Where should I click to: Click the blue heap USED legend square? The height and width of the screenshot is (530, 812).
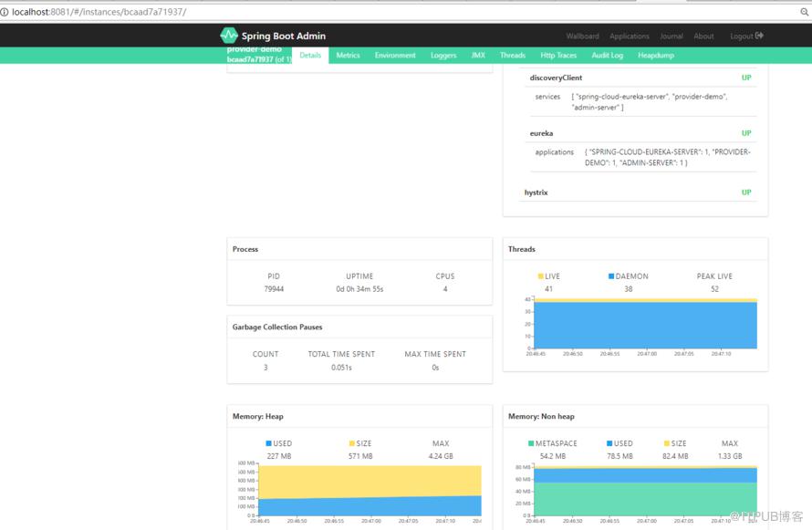point(268,443)
